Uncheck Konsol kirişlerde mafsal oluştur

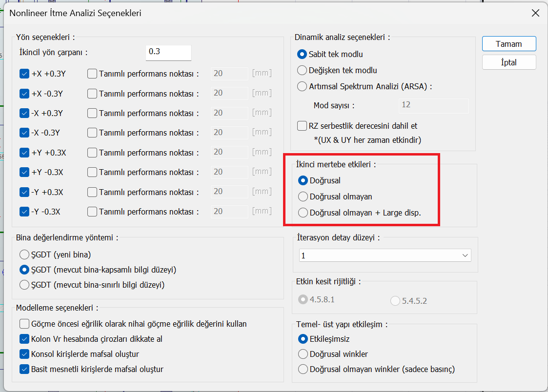tap(24, 354)
